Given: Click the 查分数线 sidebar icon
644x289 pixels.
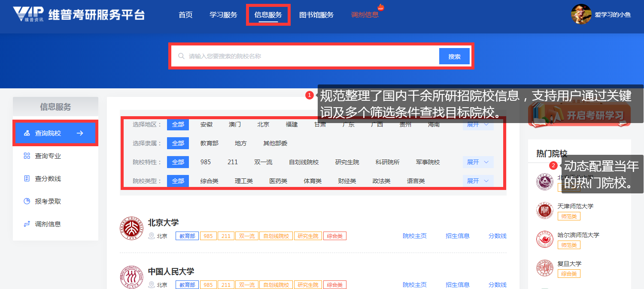Looking at the screenshot, I should pos(27,179).
